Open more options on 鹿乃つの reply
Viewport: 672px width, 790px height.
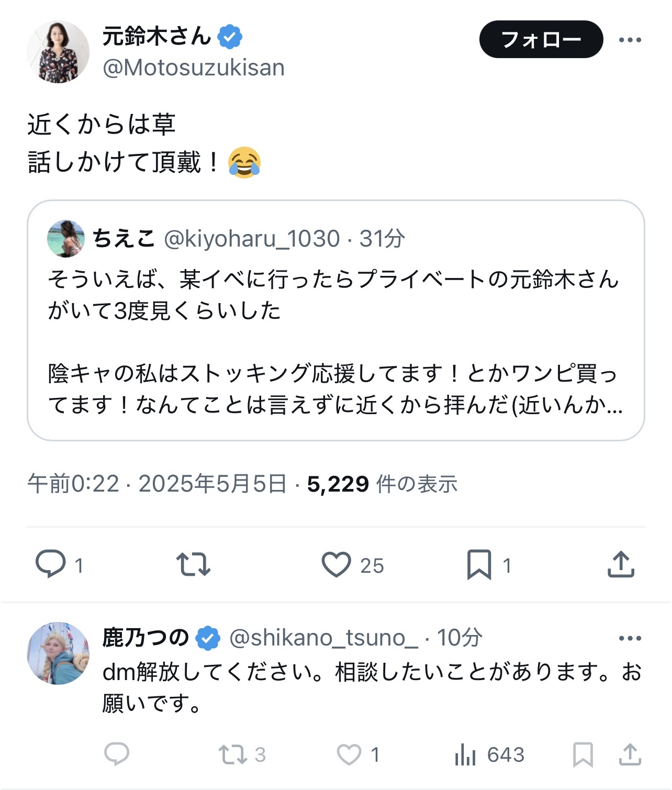(630, 638)
